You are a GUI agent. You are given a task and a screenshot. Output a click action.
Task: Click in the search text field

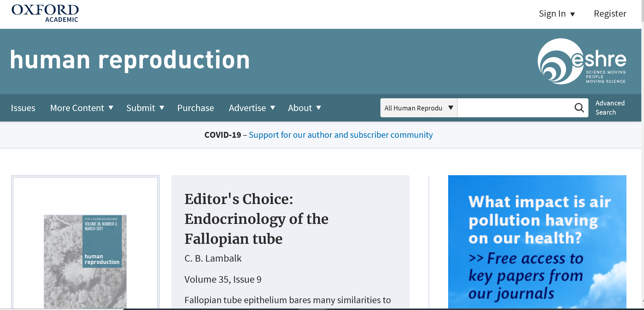click(x=515, y=108)
